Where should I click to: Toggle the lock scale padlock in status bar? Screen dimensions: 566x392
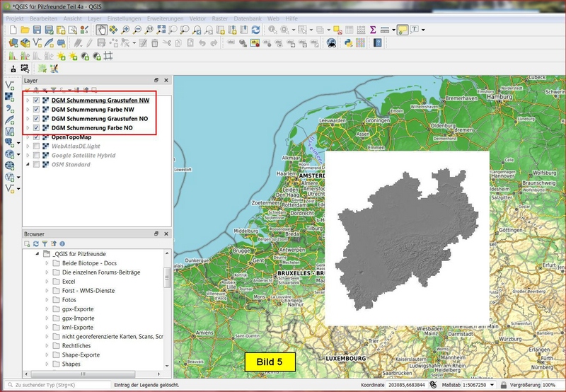click(x=504, y=385)
